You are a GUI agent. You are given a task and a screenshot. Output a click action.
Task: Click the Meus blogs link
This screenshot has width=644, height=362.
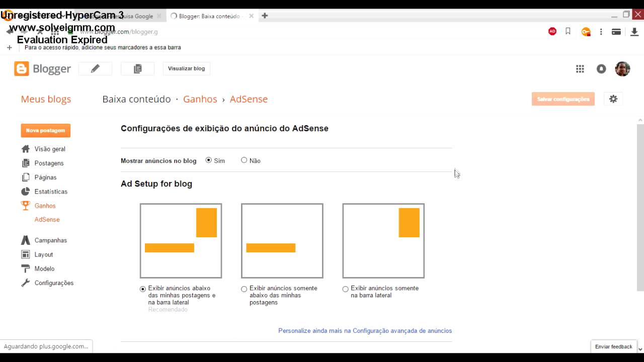[x=46, y=99]
